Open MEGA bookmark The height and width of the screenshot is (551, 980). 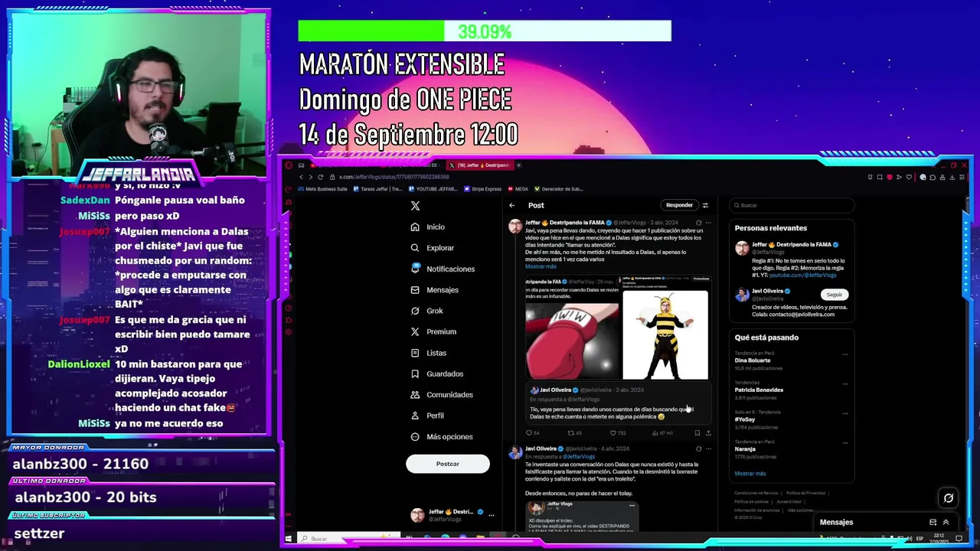pyautogui.click(x=518, y=189)
